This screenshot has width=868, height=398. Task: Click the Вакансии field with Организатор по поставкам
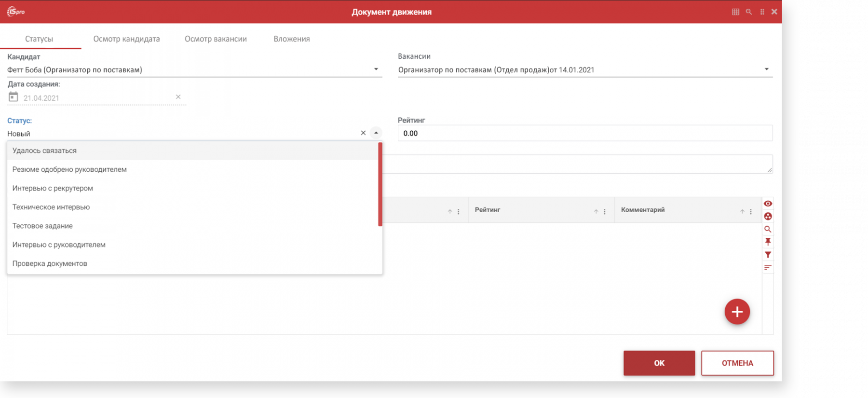[585, 70]
